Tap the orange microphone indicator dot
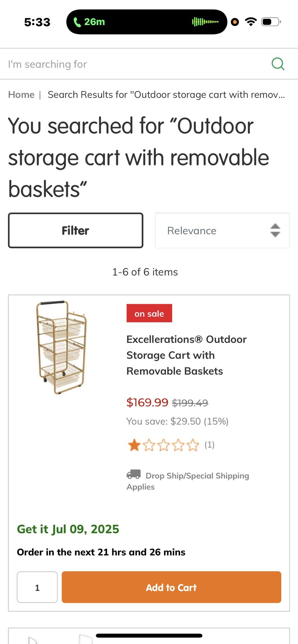The width and height of the screenshot is (298, 644). tap(235, 22)
